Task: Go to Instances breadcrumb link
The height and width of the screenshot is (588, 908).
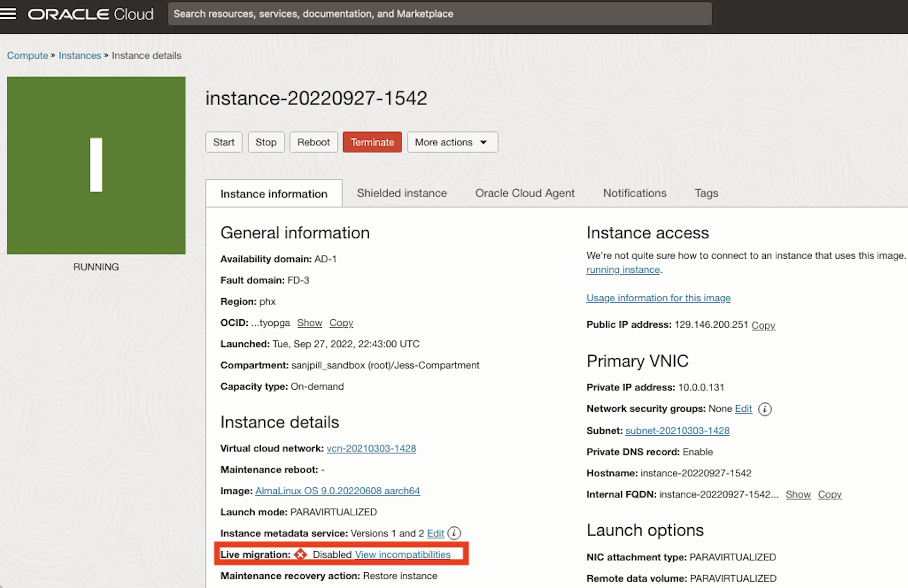Action: click(80, 56)
